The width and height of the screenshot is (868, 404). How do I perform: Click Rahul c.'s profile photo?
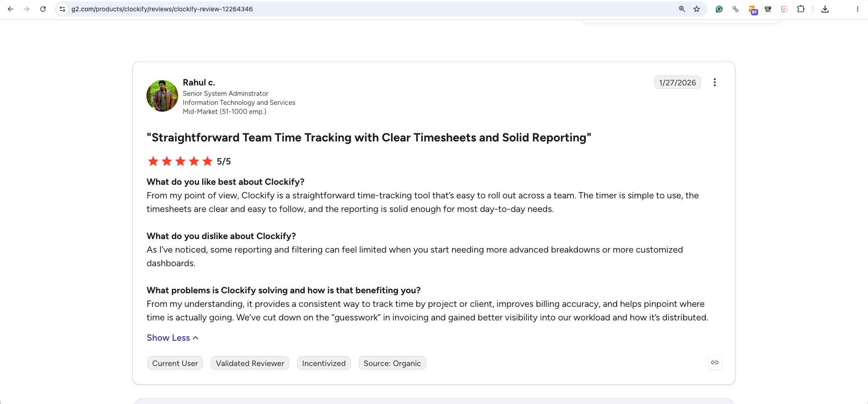[162, 96]
